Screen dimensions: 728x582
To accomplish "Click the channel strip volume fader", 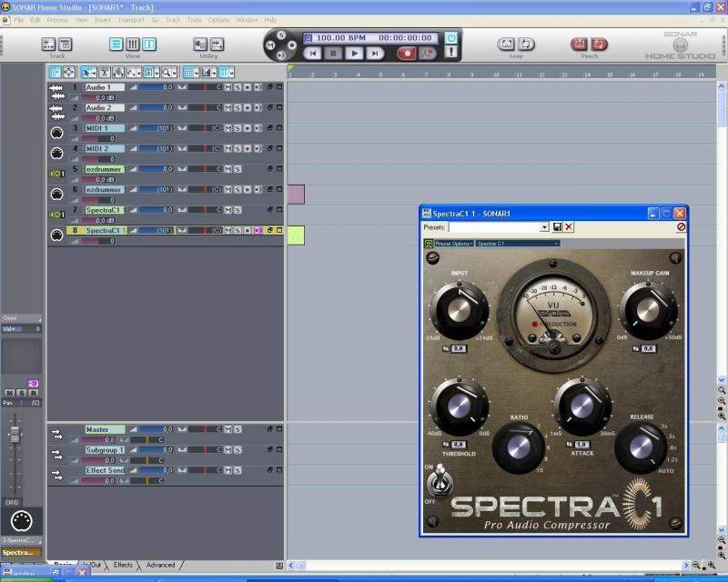I will (x=14, y=434).
